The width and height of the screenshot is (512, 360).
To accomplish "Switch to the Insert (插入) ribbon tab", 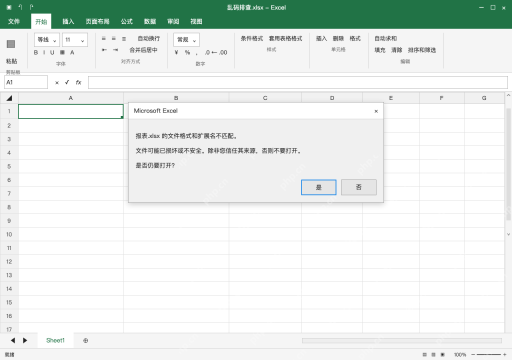I will (x=68, y=22).
